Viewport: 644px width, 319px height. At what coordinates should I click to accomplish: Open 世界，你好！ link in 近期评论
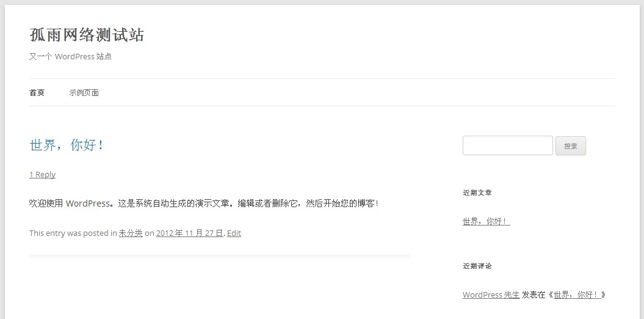[577, 295]
